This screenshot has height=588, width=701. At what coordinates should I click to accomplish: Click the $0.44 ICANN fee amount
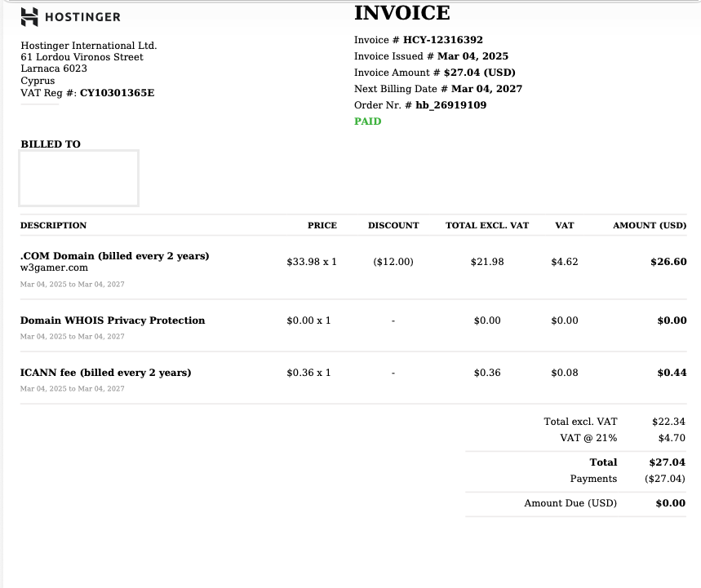[672, 373]
